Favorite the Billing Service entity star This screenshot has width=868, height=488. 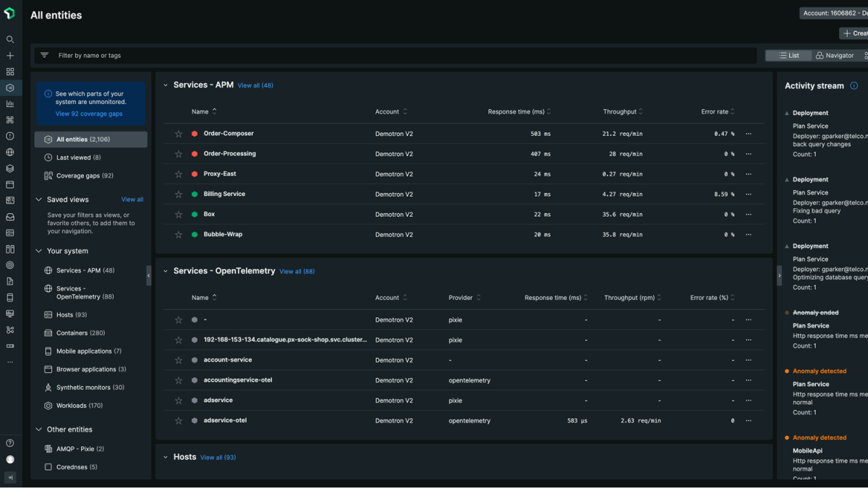(x=179, y=194)
